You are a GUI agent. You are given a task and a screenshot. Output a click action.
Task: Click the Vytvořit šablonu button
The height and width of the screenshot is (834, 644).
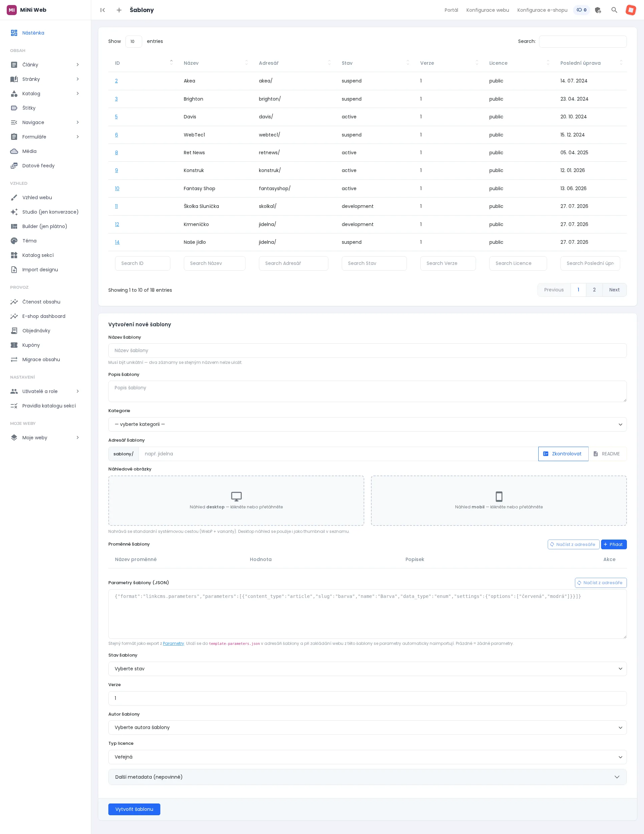click(134, 809)
